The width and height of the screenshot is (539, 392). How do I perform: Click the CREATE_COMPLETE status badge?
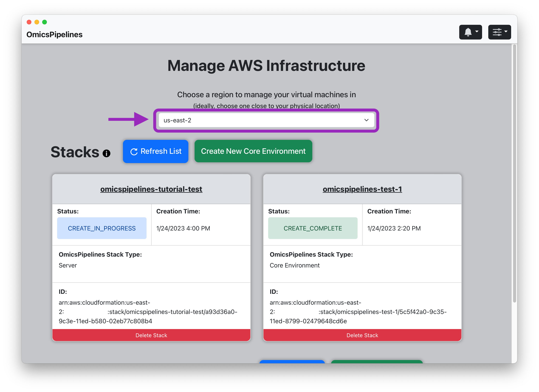click(x=313, y=228)
